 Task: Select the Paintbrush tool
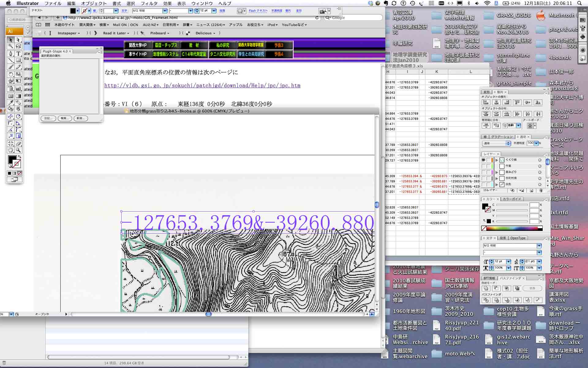[11, 67]
